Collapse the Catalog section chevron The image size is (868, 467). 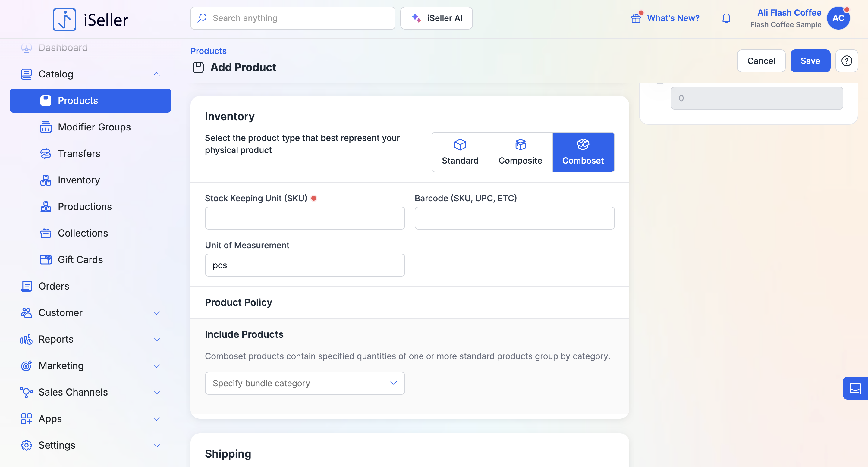pyautogui.click(x=157, y=74)
